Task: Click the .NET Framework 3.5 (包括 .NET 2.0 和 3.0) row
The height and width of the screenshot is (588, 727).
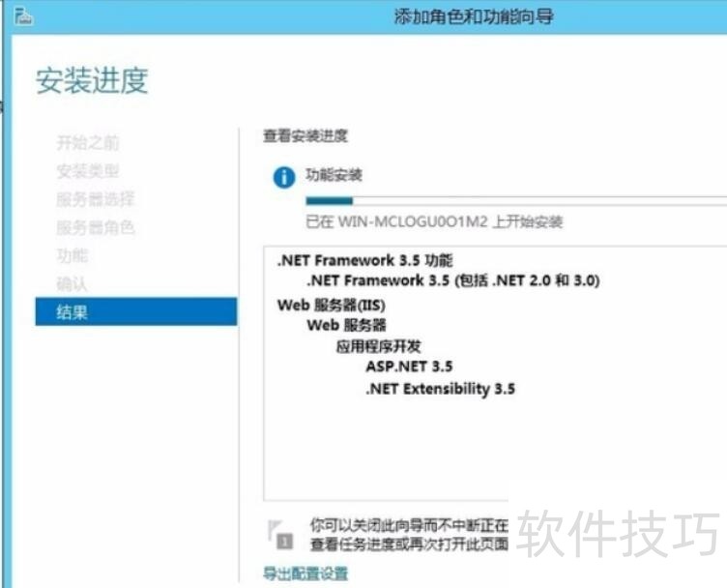Action: [x=453, y=280]
